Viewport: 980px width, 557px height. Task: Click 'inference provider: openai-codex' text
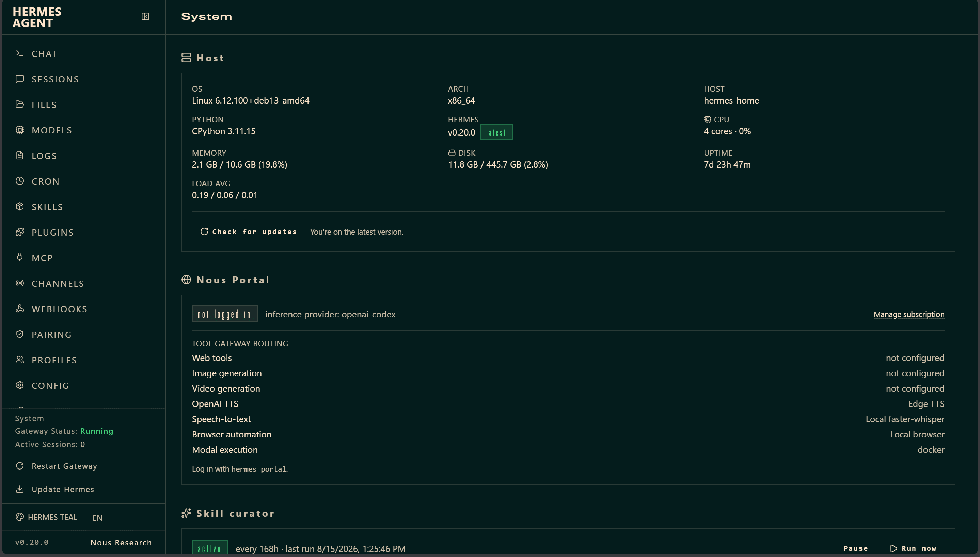tap(330, 314)
